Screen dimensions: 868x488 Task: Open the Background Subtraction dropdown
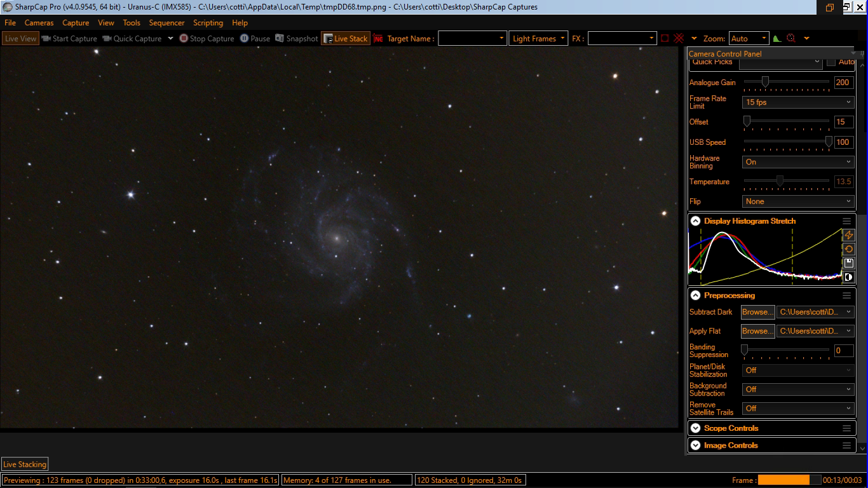click(x=798, y=390)
